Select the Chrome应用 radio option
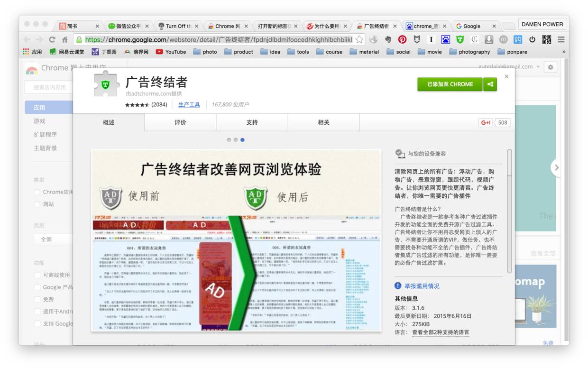588x368 pixels. point(37,192)
